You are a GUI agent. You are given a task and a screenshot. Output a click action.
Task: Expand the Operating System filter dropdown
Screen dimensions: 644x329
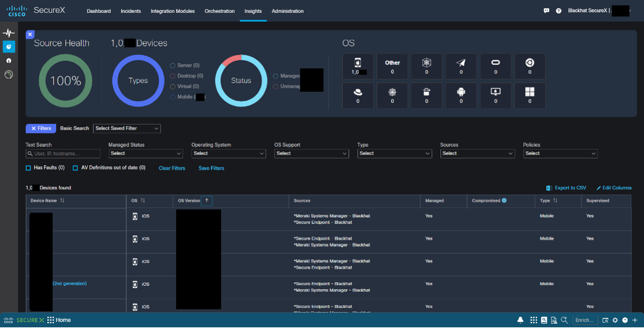tap(229, 153)
